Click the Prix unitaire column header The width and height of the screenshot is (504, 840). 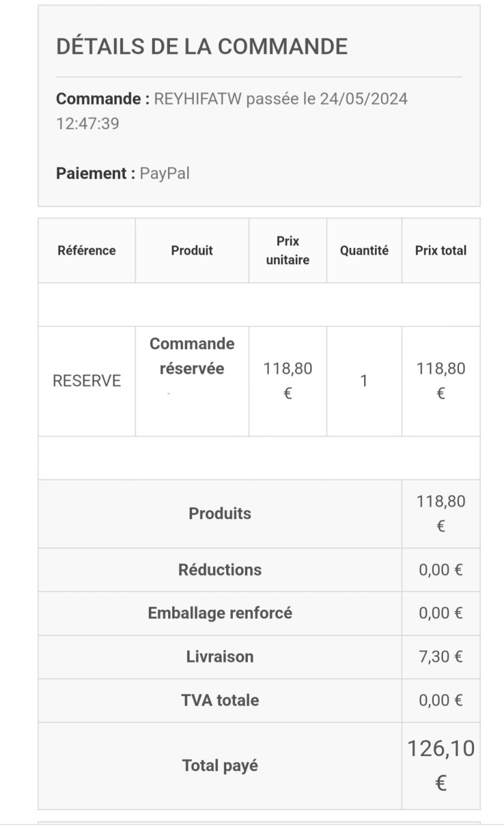(x=288, y=250)
